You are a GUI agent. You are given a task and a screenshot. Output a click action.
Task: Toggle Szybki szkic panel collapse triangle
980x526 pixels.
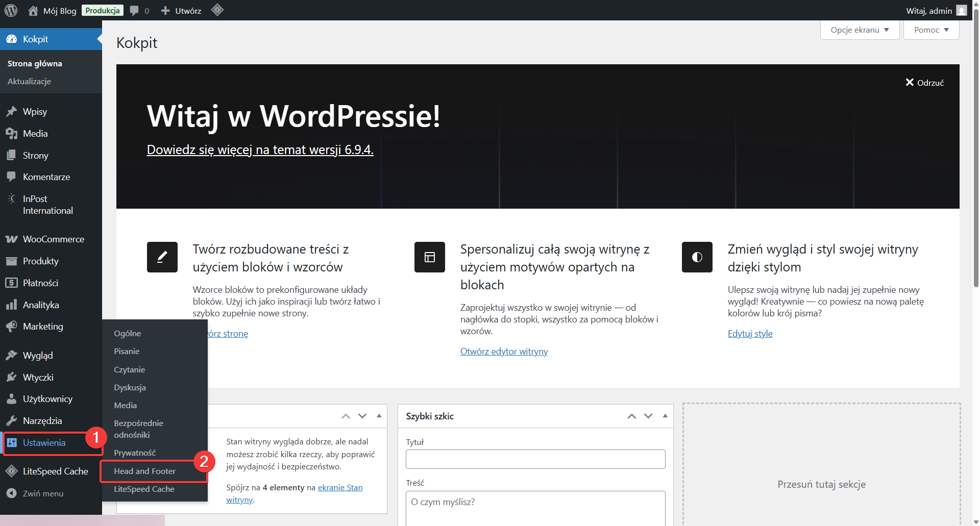[665, 416]
